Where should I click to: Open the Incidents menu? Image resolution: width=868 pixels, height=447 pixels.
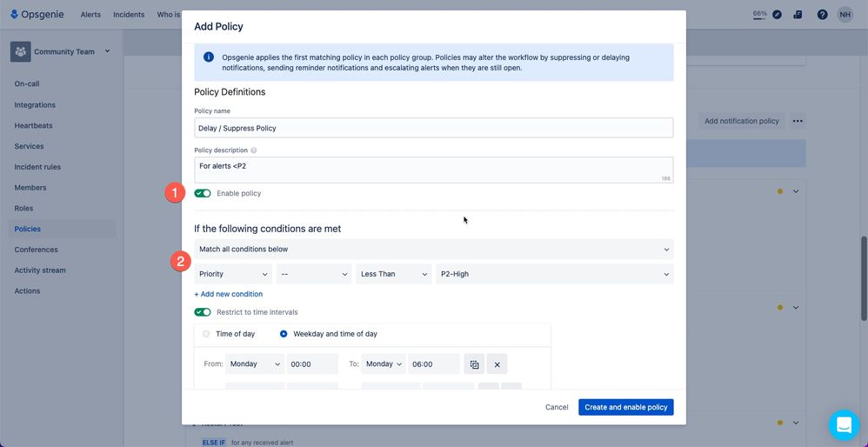(x=129, y=15)
